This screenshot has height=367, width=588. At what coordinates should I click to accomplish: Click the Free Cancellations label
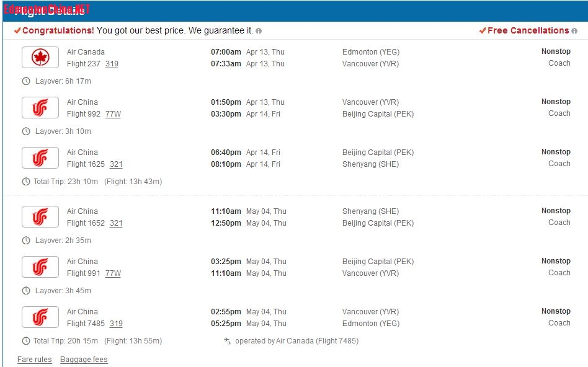click(528, 30)
